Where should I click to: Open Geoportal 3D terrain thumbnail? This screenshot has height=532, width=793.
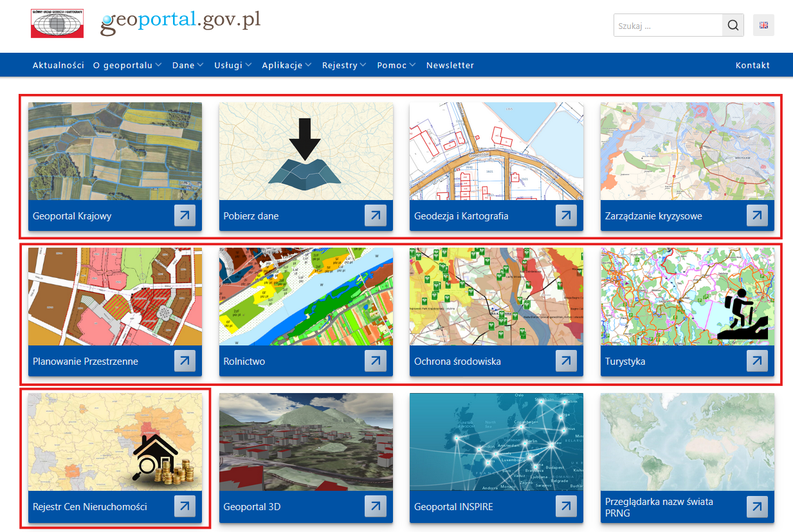(306, 442)
